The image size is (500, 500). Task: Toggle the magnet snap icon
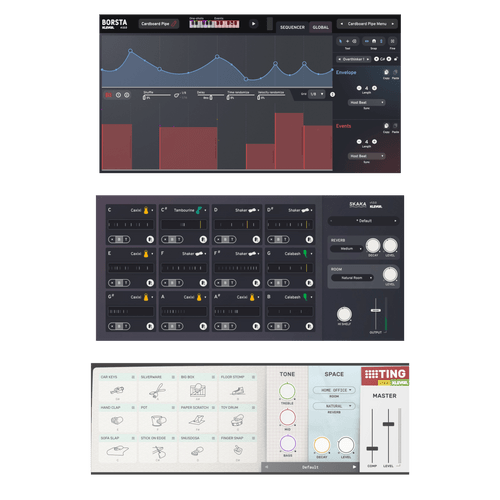point(374,41)
